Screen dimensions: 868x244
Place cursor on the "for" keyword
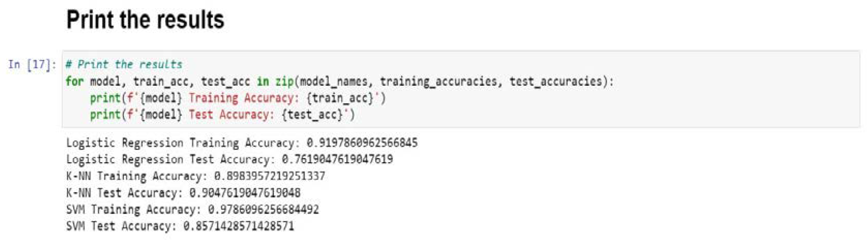point(74,81)
